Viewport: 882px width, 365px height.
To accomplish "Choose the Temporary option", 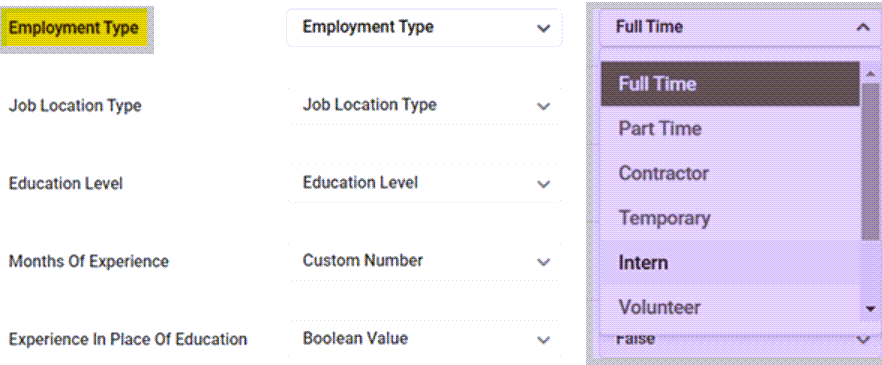I will click(x=730, y=218).
